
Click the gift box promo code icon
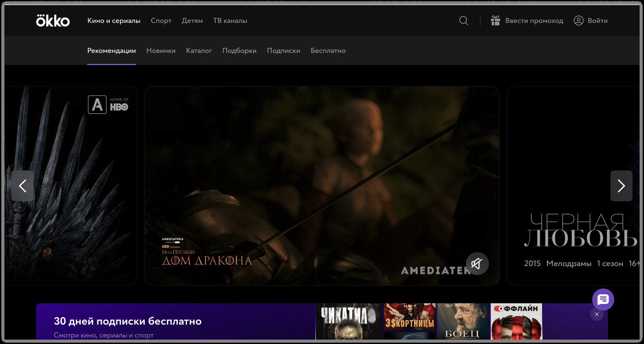click(x=495, y=21)
